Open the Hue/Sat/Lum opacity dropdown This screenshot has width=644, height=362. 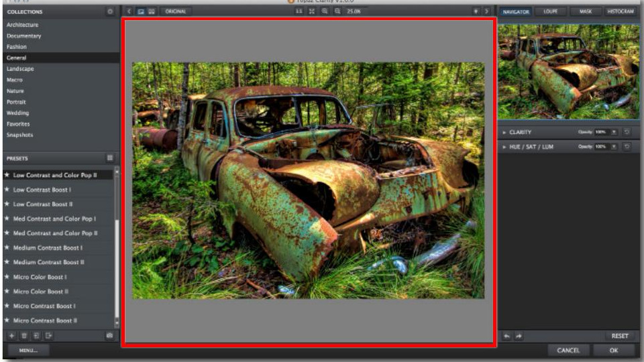(614, 147)
